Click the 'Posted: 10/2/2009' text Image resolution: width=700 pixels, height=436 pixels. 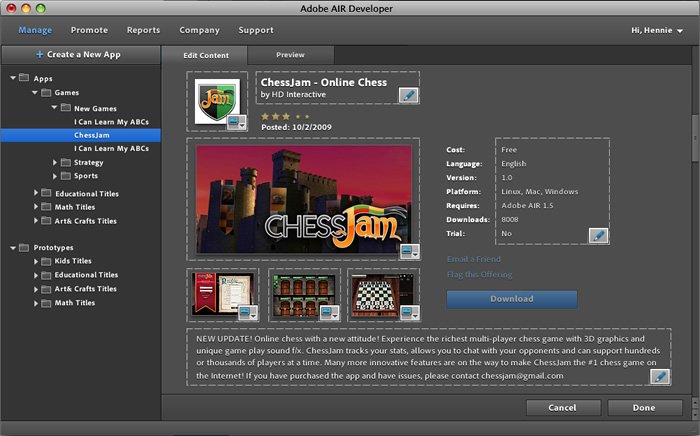click(x=296, y=127)
